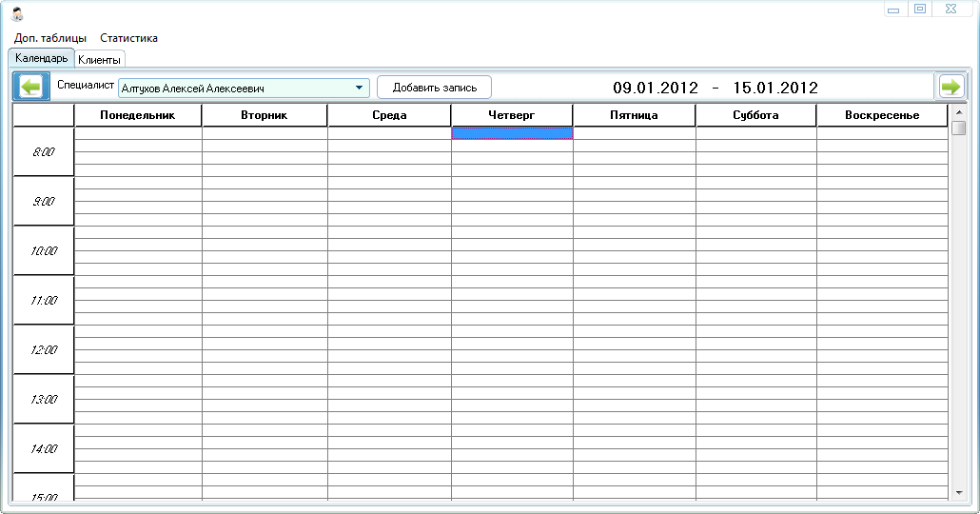Click the scrollbar down arrow
The width and height of the screenshot is (980, 514).
tap(958, 492)
